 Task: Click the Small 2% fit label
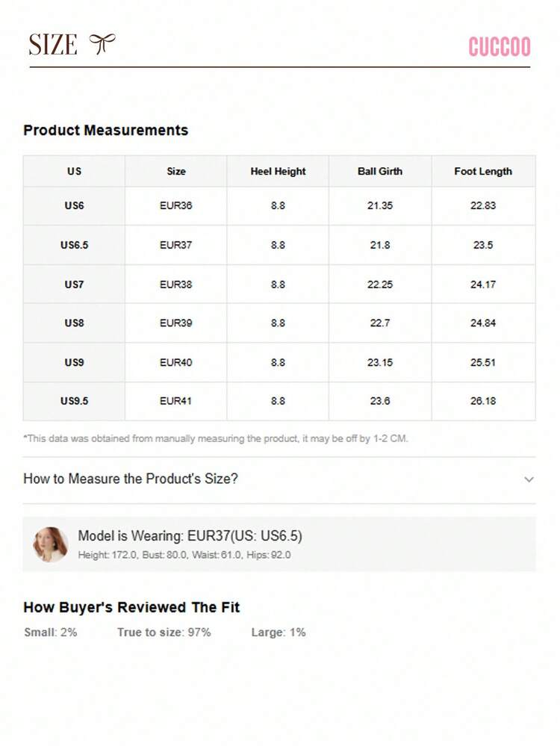pyautogui.click(x=51, y=632)
